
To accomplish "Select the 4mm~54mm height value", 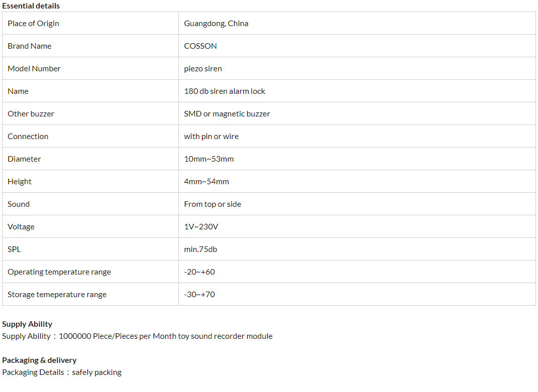I will pos(206,182).
